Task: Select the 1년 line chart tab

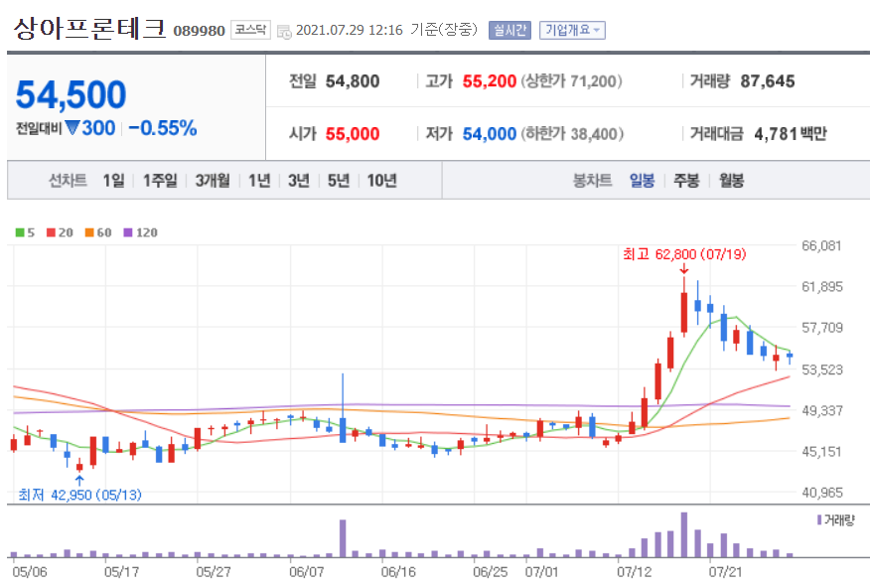Action: pyautogui.click(x=259, y=181)
